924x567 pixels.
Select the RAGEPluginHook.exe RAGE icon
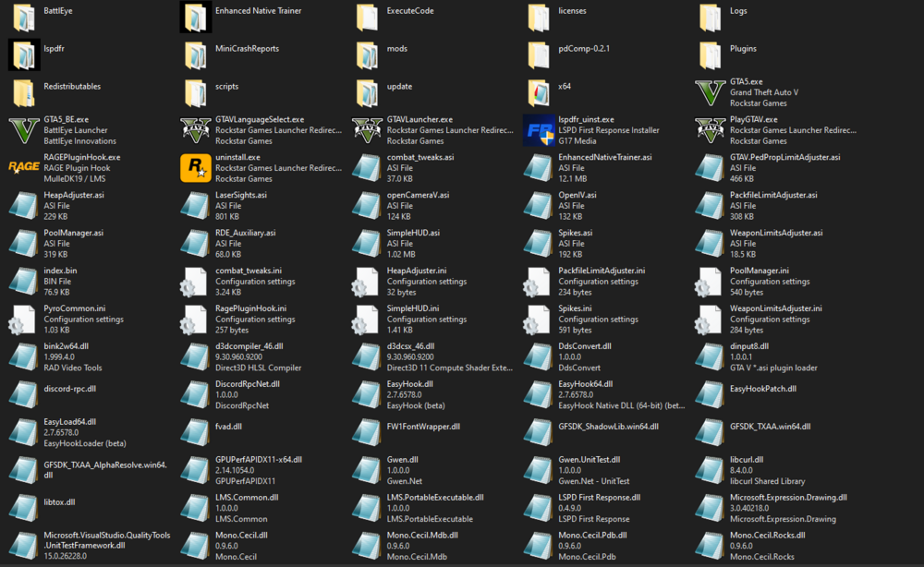point(24,168)
